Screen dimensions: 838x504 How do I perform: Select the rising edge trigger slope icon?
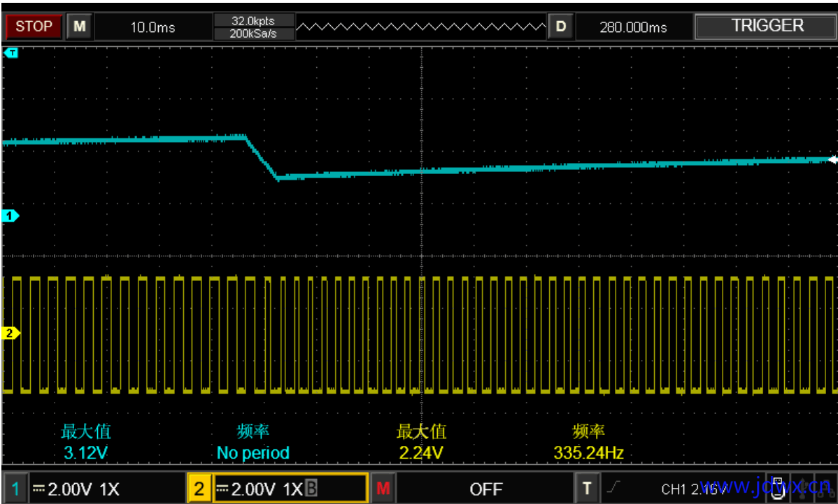point(613,487)
